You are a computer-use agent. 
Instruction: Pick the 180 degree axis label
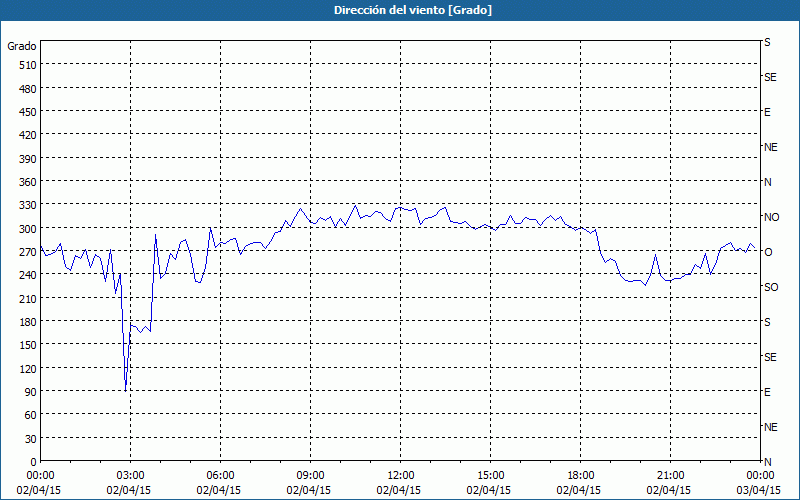(28, 322)
